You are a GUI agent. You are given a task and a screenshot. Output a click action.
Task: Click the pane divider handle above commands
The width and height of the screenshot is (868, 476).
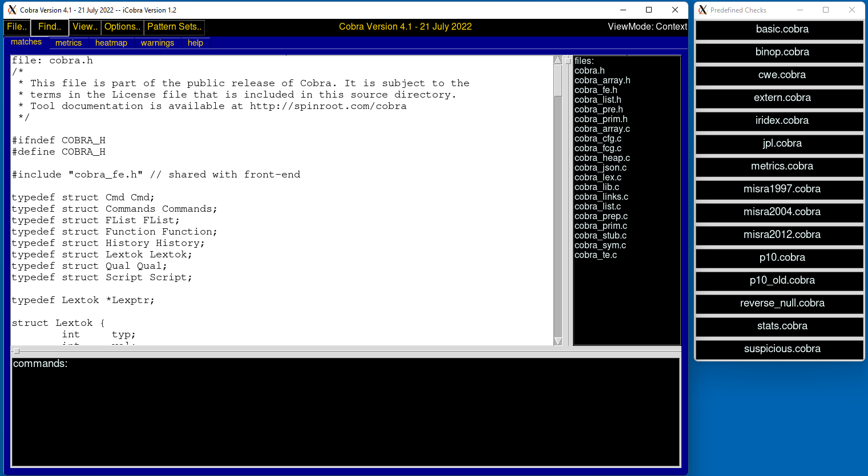[x=17, y=351]
